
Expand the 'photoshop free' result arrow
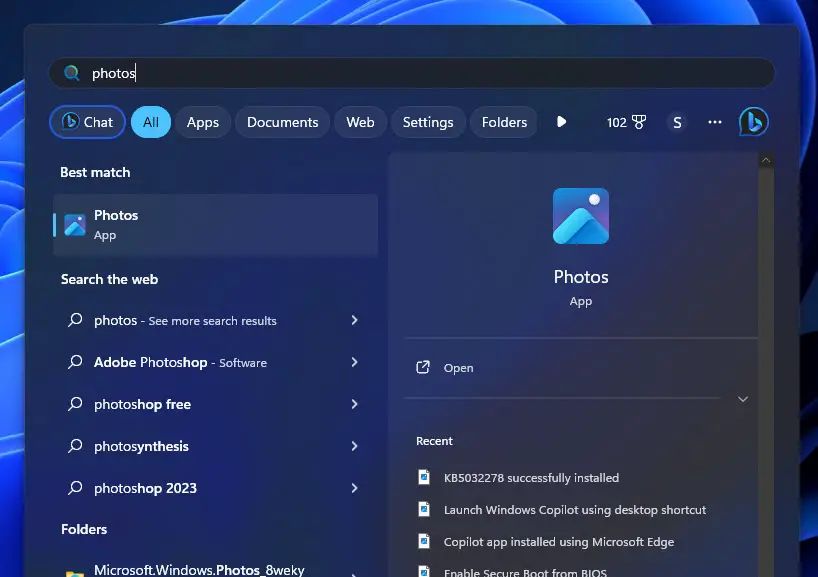[x=355, y=404]
